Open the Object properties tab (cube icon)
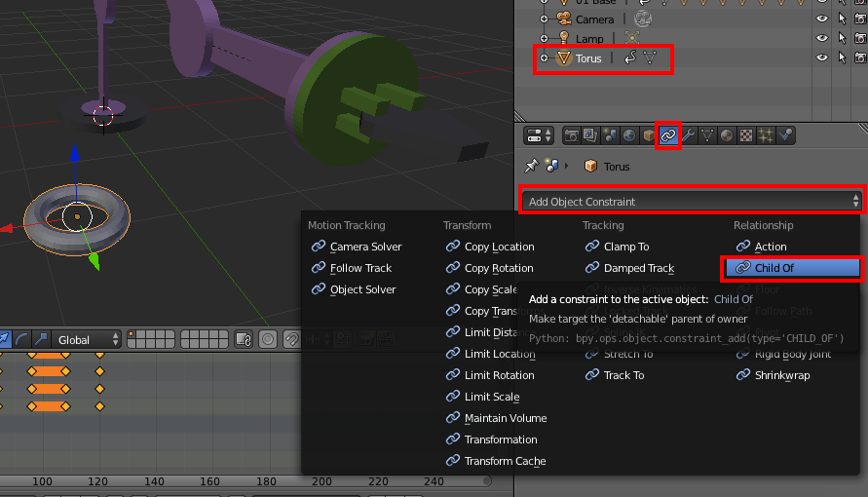 pyautogui.click(x=648, y=135)
